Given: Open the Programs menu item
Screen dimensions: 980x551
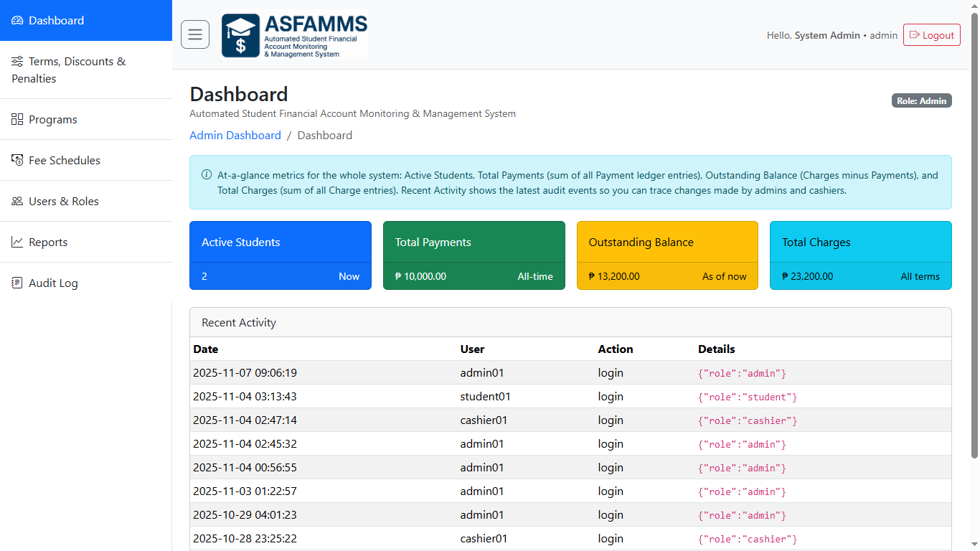Looking at the screenshot, I should pyautogui.click(x=52, y=120).
